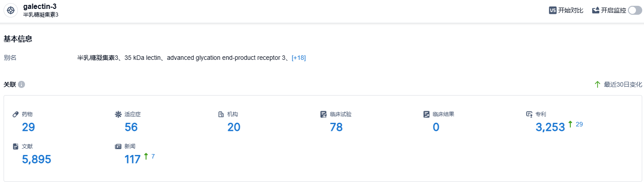Image resolution: width=644 pixels, height=184 pixels.
Task: Click the 新闻 newspaper icon
Action: pyautogui.click(x=118, y=146)
